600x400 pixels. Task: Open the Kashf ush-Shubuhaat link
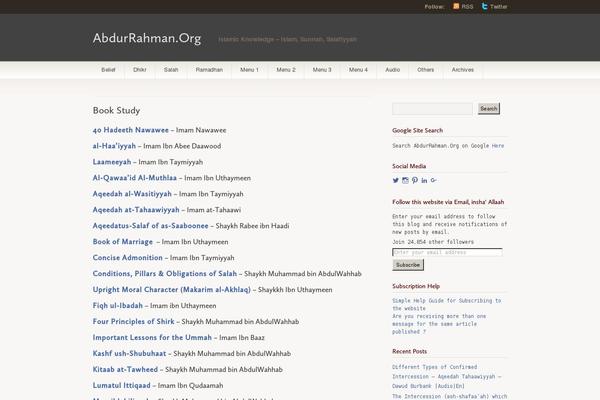[129, 353]
